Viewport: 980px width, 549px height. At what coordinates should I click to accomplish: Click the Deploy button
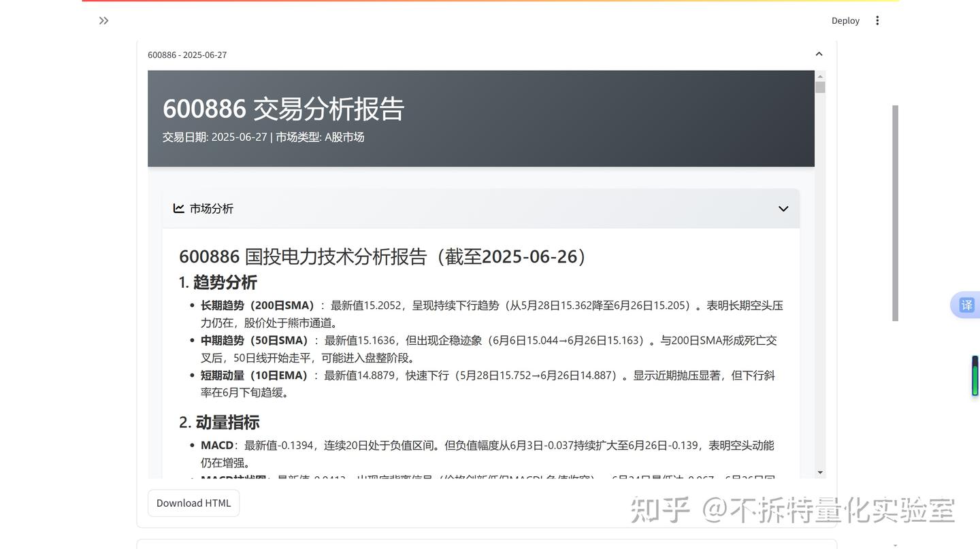(845, 20)
